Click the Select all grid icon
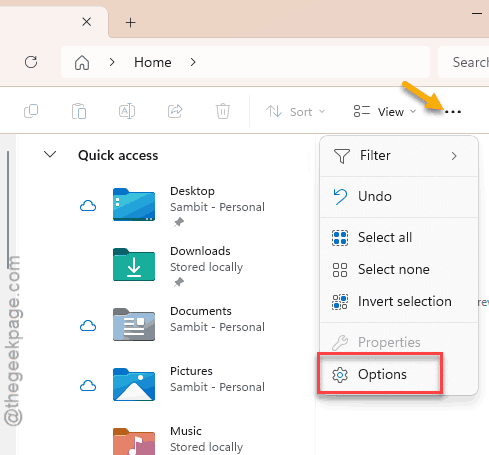This screenshot has width=489, height=455. tap(340, 238)
